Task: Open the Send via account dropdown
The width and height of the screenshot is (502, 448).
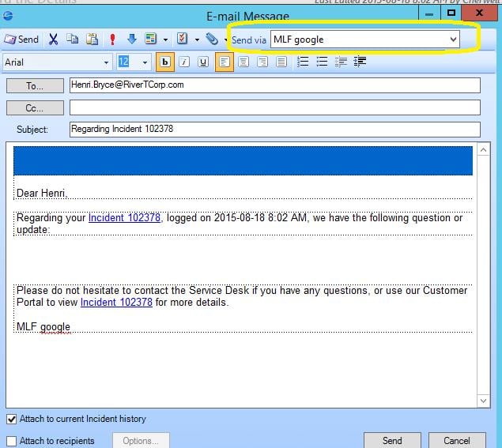Action: 453,40
